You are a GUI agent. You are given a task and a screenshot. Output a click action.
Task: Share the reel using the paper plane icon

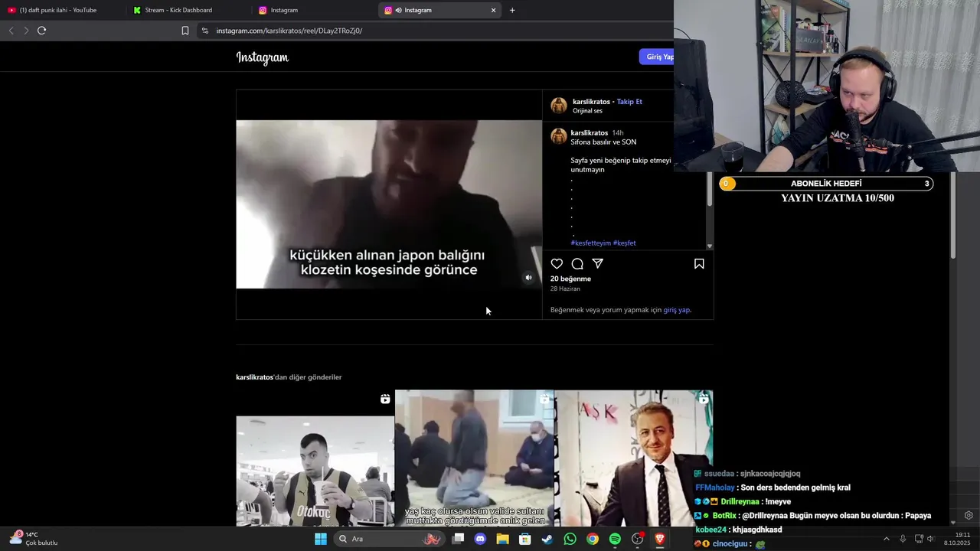pyautogui.click(x=598, y=263)
